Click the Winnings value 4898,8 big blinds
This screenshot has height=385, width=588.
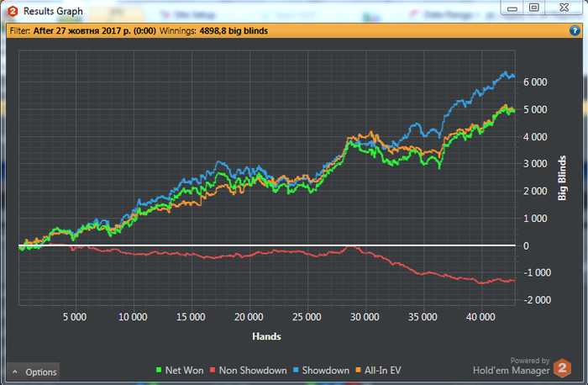click(x=234, y=31)
